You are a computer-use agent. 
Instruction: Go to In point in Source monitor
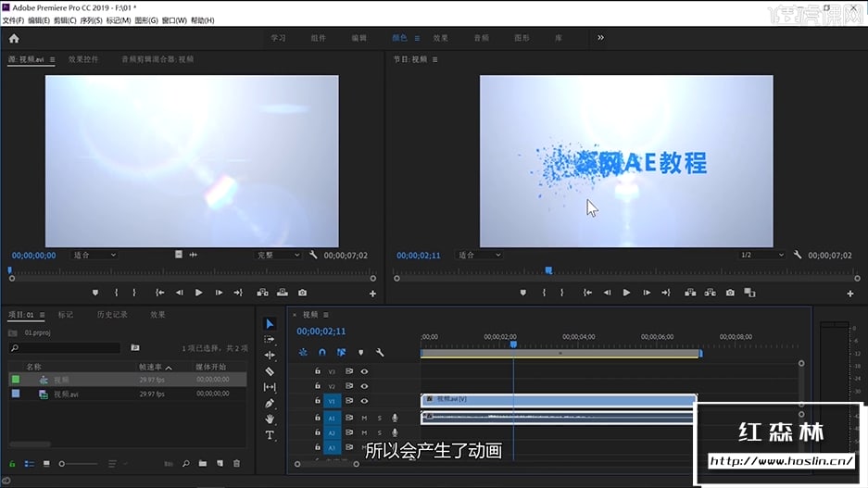pos(160,293)
